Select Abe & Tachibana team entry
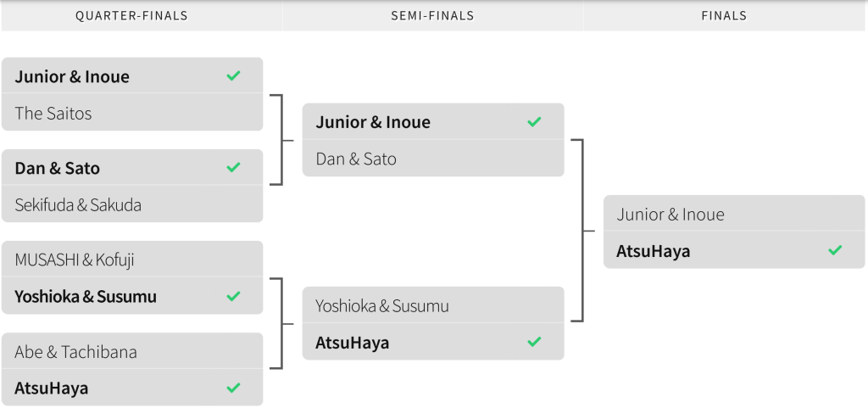 pos(132,351)
